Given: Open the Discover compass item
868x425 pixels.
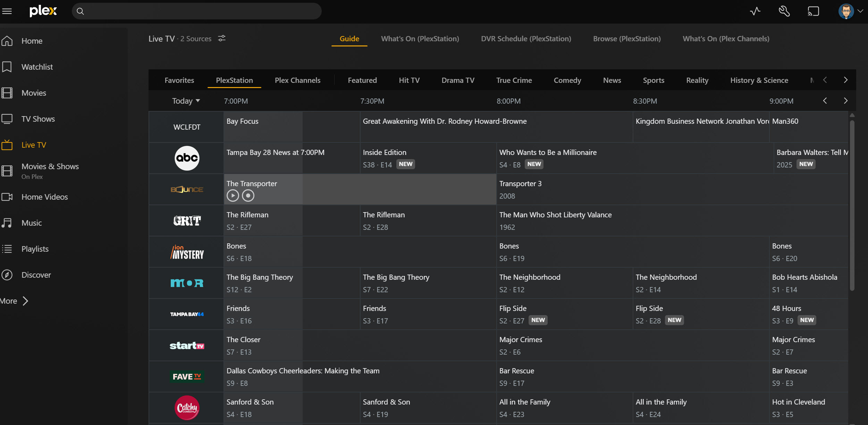Looking at the screenshot, I should coord(36,275).
